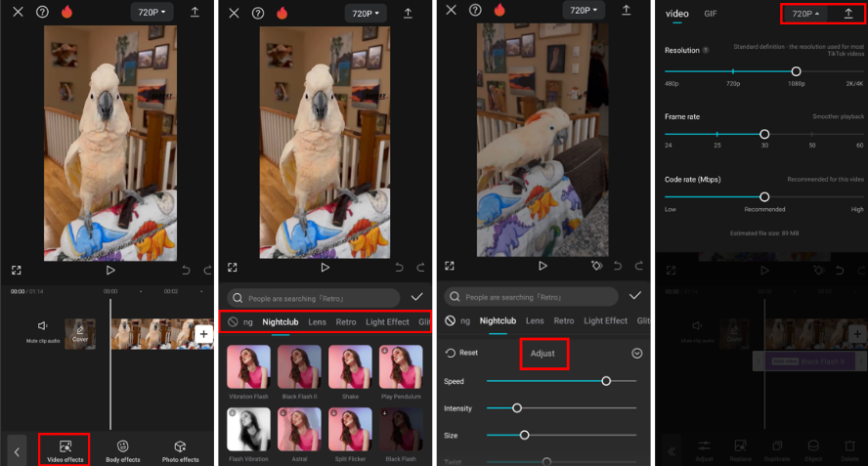Collapse the Adjust panel with the circled chevron
The height and width of the screenshot is (466, 868).
[x=637, y=353]
